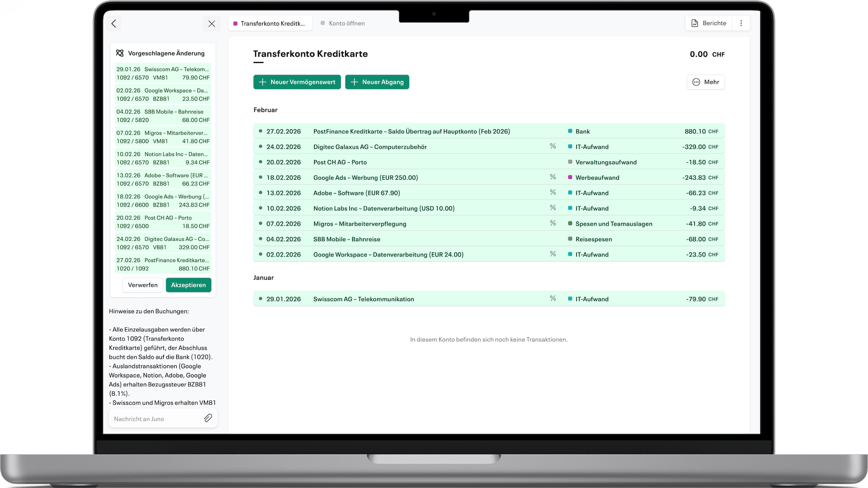
Task: Click the Berichte button
Action: click(709, 23)
